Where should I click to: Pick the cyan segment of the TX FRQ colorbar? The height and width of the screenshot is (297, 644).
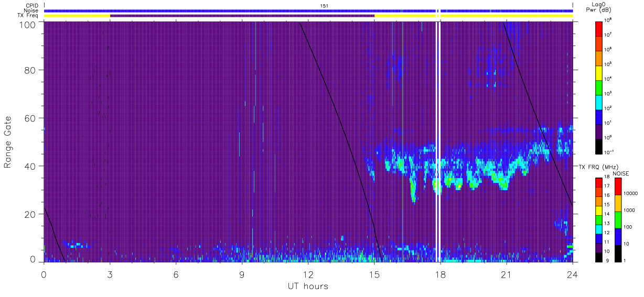(599, 228)
